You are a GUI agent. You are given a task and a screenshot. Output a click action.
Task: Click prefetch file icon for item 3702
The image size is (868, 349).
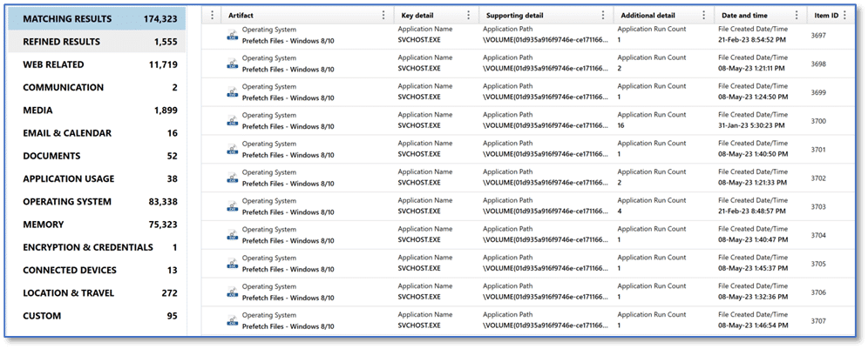tap(233, 178)
